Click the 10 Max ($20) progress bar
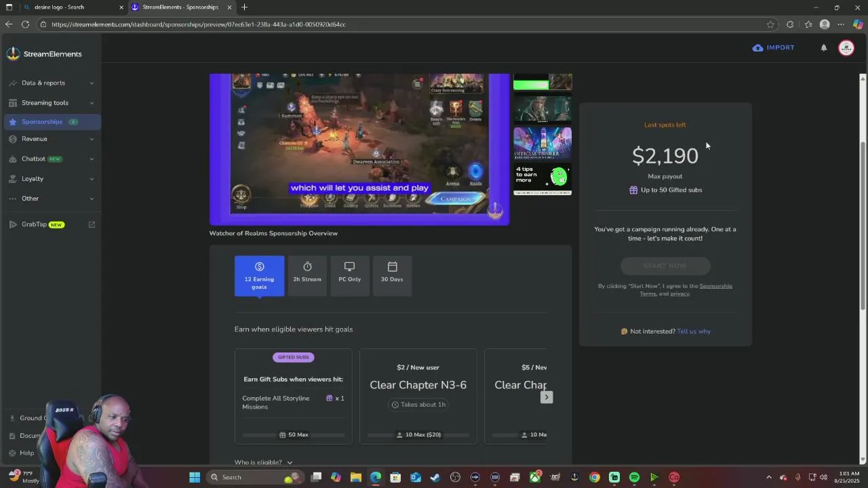Viewport: 868px width, 488px height. click(418, 435)
